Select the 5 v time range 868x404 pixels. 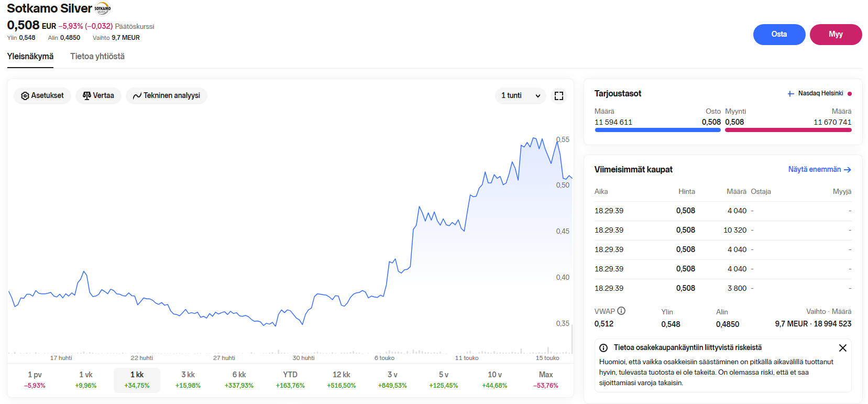coord(444,380)
